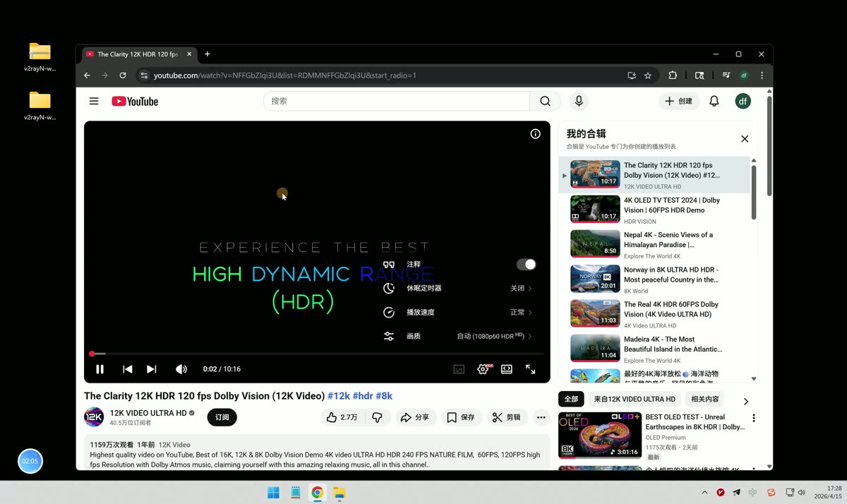Skip to previous video

[x=127, y=369]
